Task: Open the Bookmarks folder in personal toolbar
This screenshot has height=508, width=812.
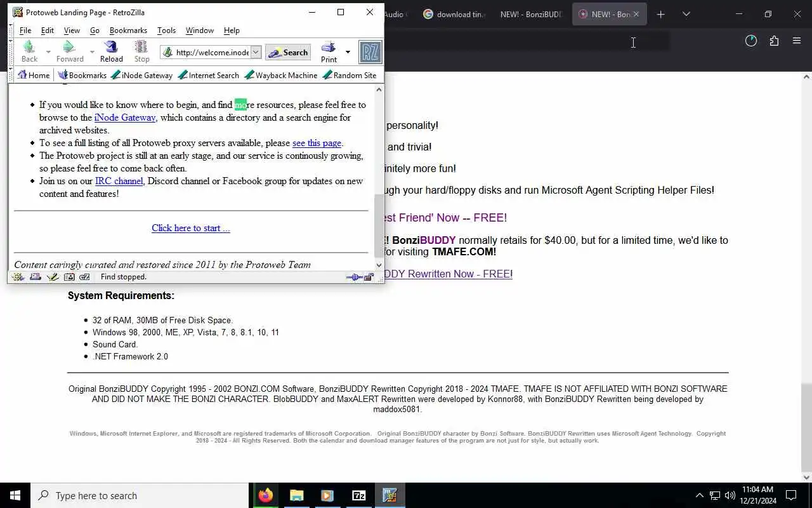Action: pos(82,75)
